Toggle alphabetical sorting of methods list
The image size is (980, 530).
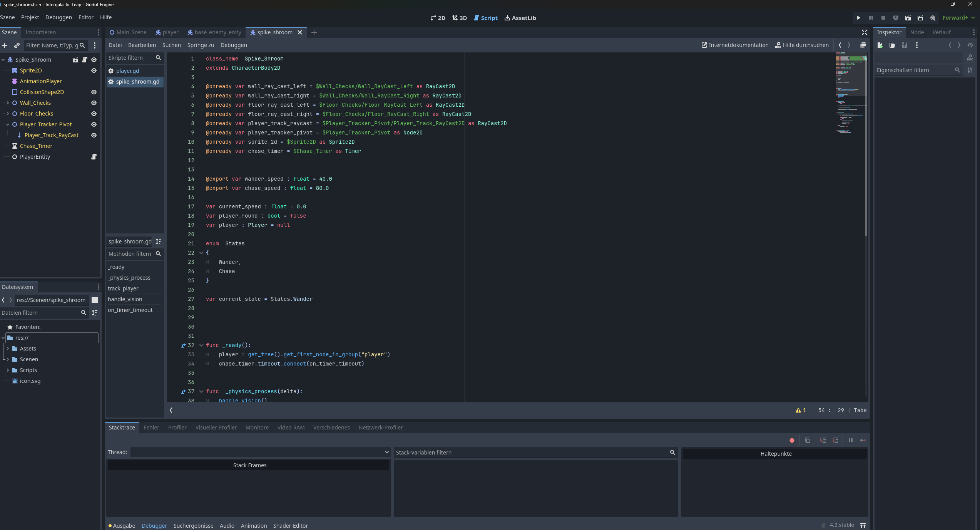tap(158, 242)
